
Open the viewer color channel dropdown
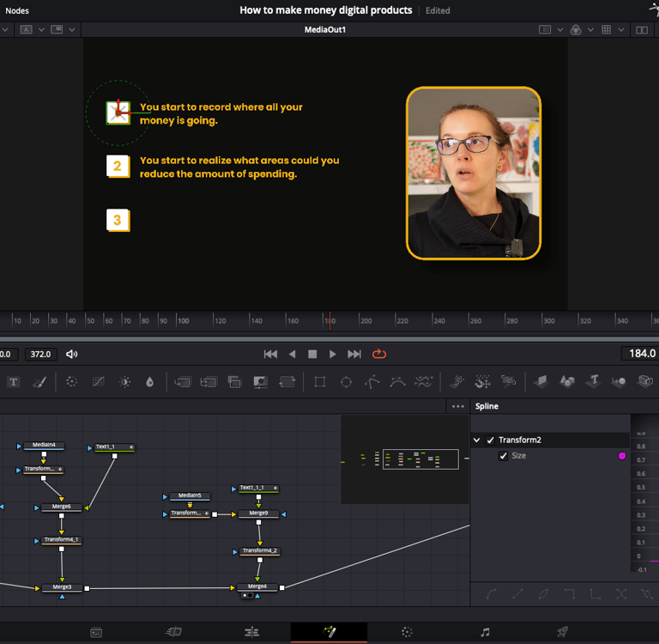590,30
